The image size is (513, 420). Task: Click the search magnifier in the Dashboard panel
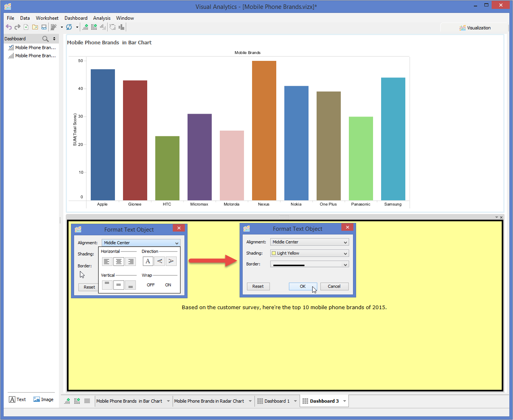[46, 39]
